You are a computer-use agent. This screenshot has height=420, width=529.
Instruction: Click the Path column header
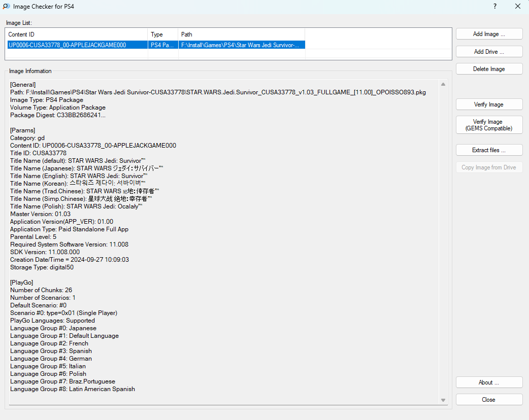[241, 34]
